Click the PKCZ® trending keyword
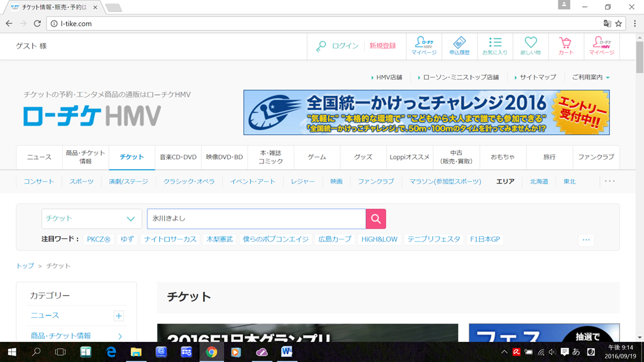Image resolution: width=644 pixels, height=362 pixels. [x=99, y=239]
